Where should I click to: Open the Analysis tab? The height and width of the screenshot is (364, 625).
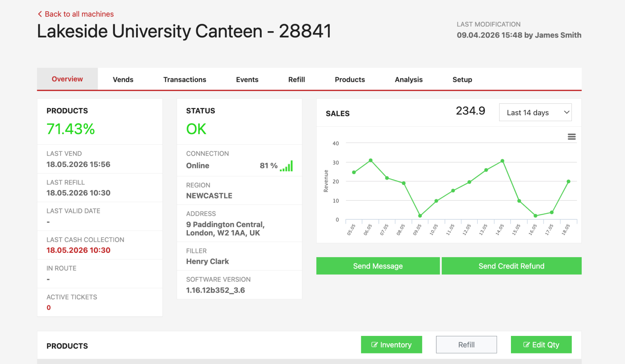click(409, 80)
